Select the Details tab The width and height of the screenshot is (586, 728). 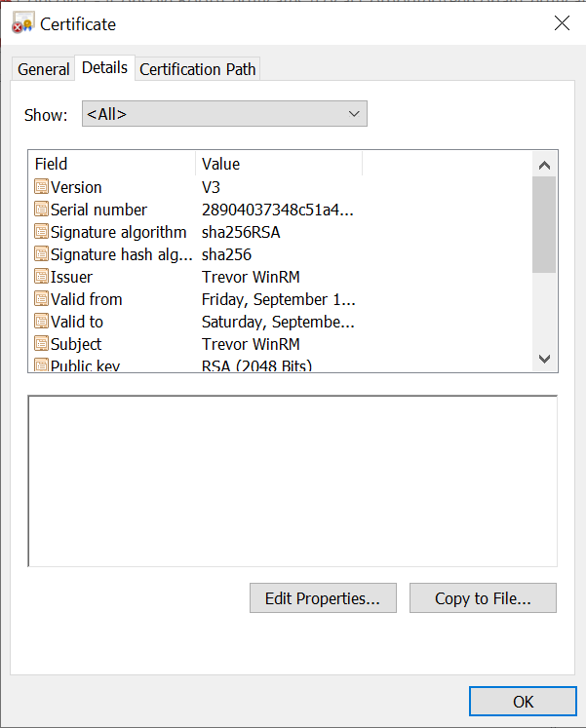click(x=104, y=68)
